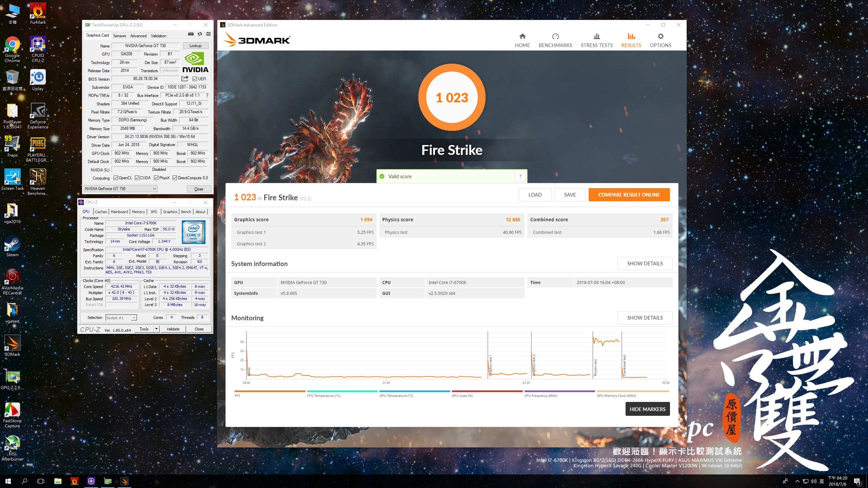The image size is (868, 488).
Task: Show details for System information
Action: pyautogui.click(x=645, y=263)
